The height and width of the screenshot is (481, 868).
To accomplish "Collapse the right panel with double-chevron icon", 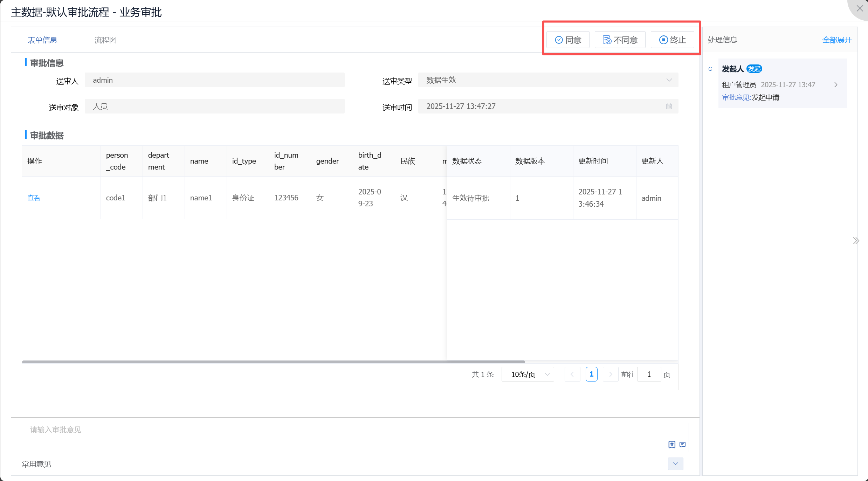I will [856, 241].
